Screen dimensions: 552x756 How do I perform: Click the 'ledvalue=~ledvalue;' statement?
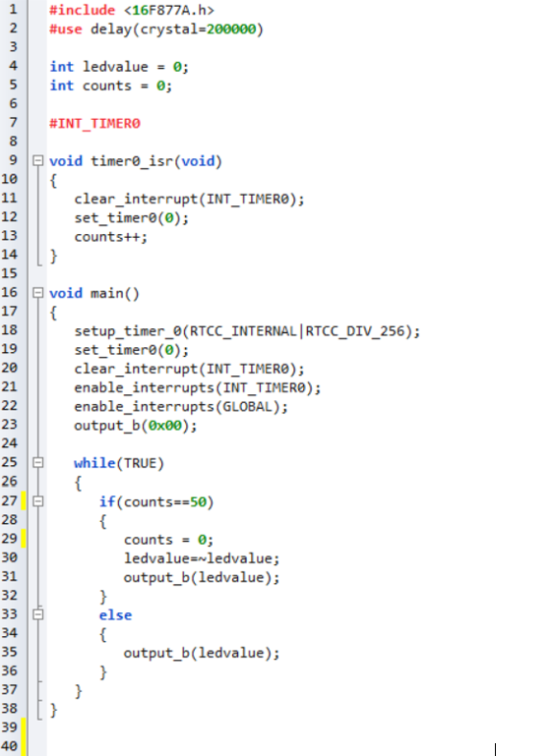[202, 558]
